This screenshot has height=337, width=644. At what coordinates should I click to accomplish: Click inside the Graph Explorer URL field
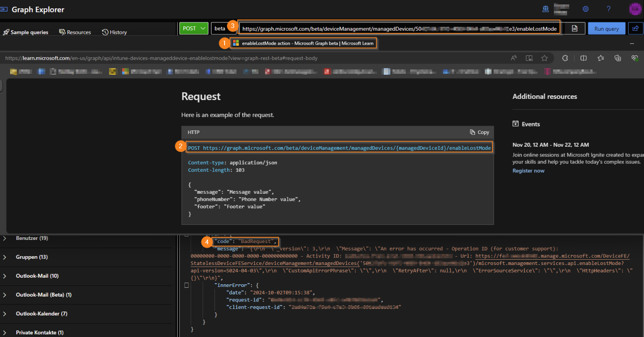coord(396,28)
